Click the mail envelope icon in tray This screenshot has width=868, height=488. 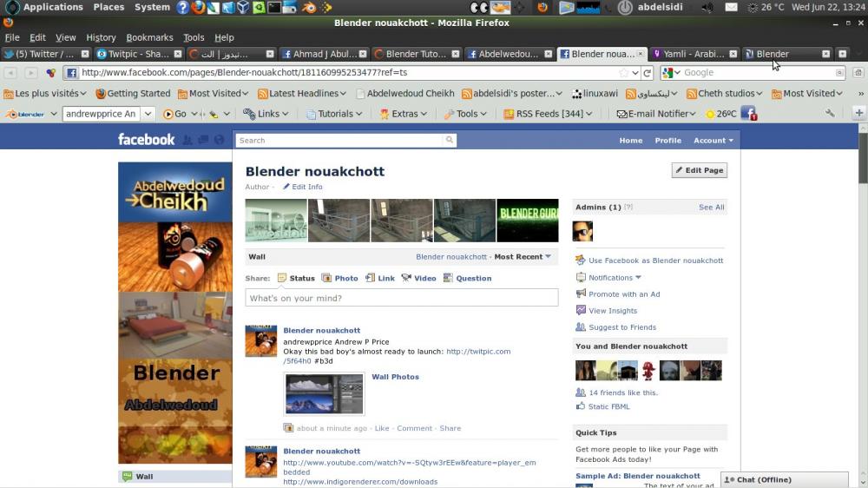[x=731, y=7]
